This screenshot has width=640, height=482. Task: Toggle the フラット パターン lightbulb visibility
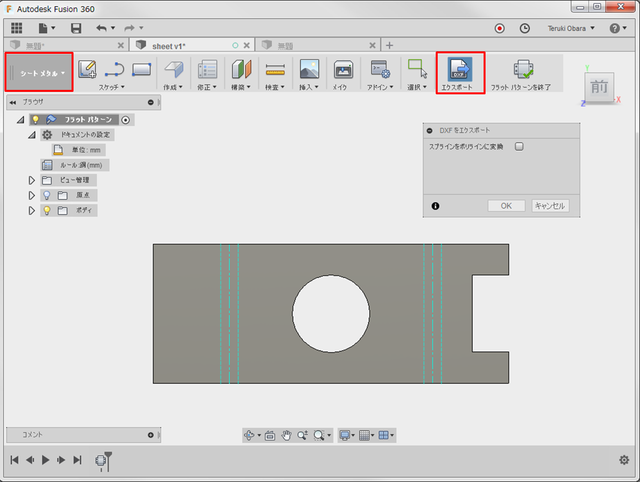point(36,119)
